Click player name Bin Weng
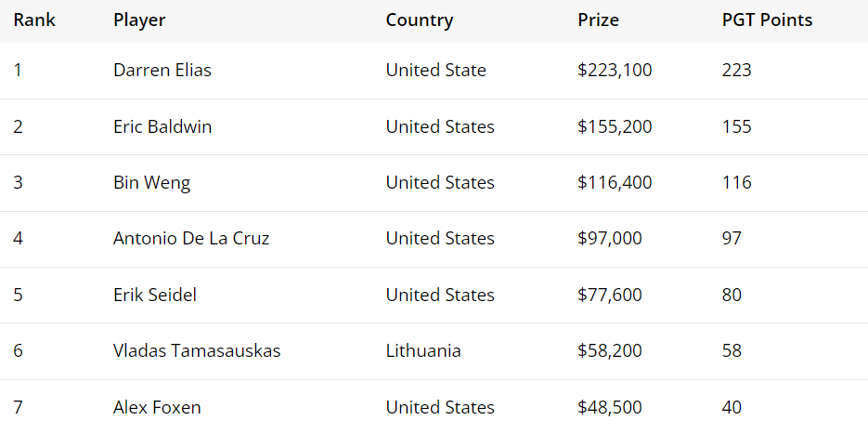Viewport: 868px width, 434px height. pos(151,183)
